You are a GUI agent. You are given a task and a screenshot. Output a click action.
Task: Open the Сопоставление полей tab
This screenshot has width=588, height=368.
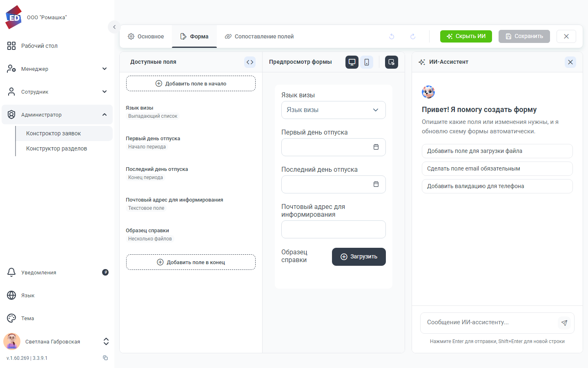pyautogui.click(x=259, y=36)
